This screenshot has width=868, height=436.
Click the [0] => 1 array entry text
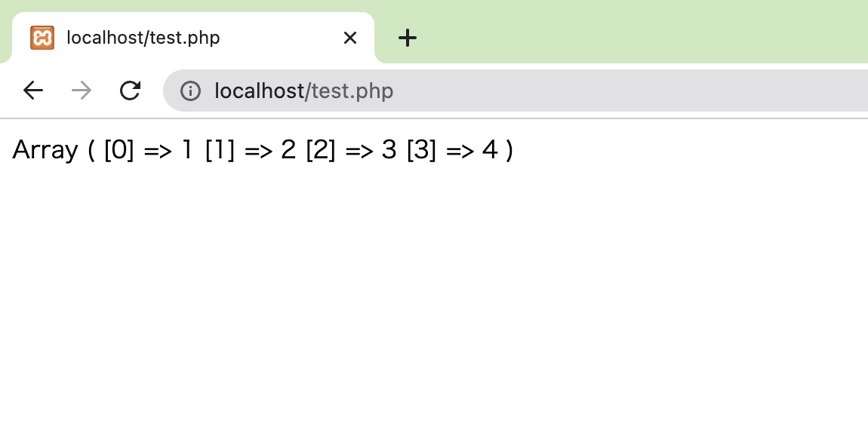[x=149, y=149]
